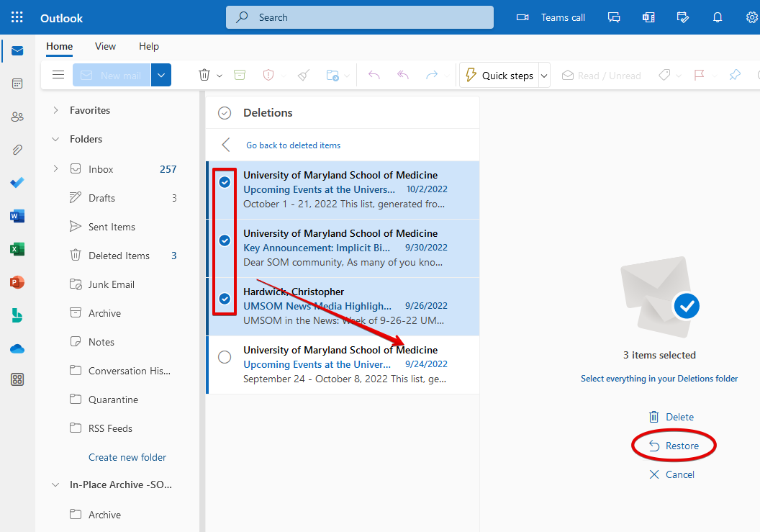The image size is (760, 532).
Task: Open the Junk Email folder
Action: 112,284
